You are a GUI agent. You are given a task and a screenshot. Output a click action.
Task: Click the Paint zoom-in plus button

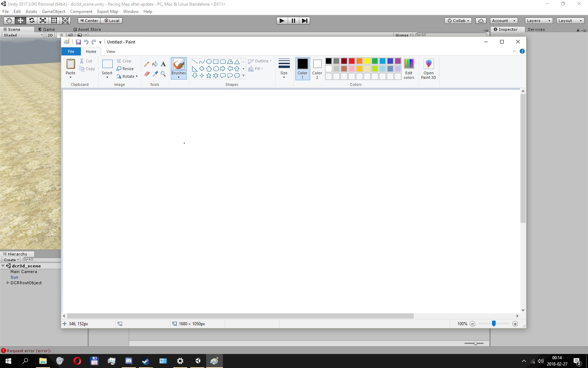click(515, 324)
